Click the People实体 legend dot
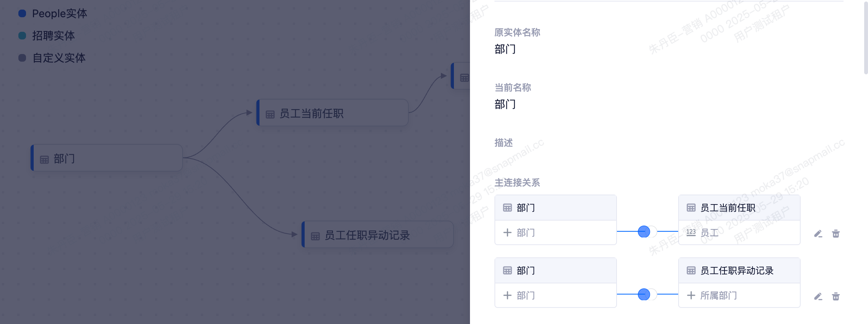The image size is (868, 324). [22, 13]
